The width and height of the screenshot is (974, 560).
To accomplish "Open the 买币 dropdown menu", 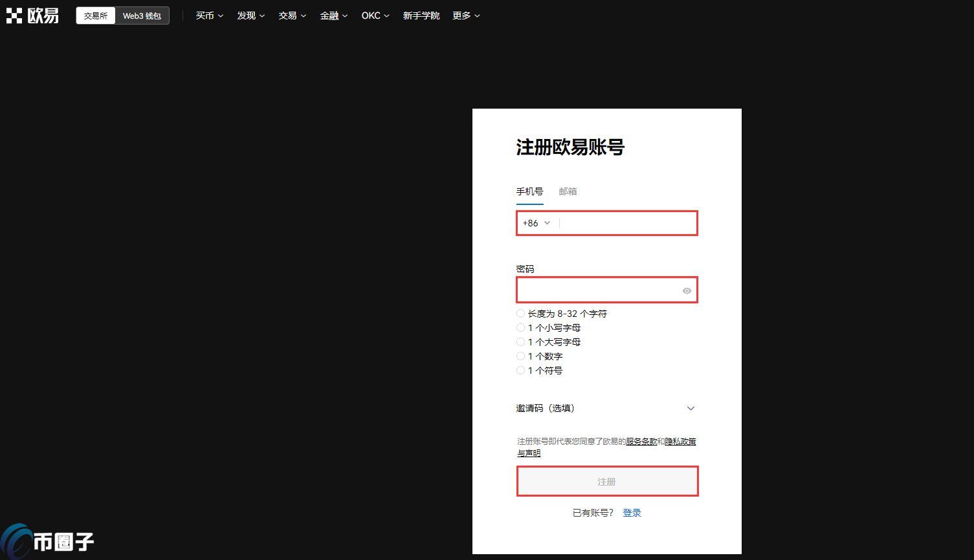I will pyautogui.click(x=208, y=16).
